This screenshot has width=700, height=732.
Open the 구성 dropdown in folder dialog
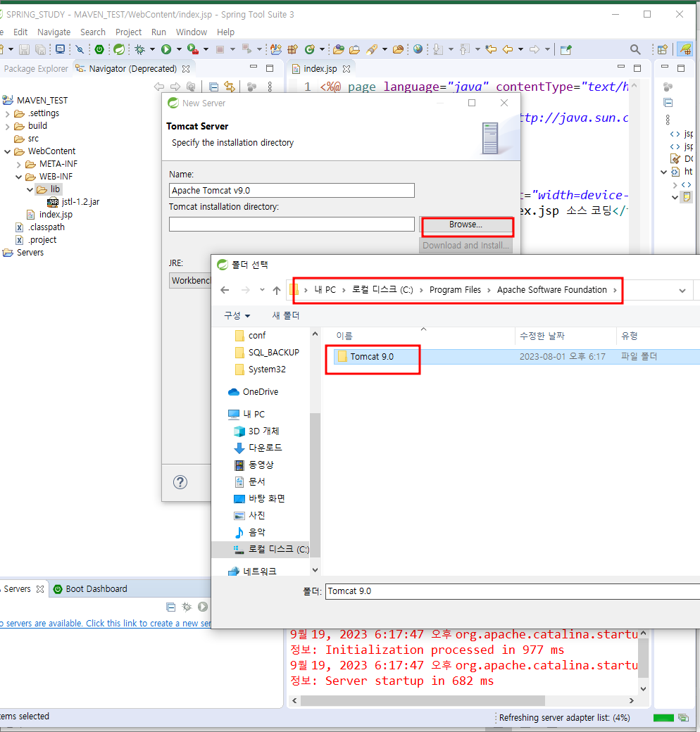click(237, 315)
